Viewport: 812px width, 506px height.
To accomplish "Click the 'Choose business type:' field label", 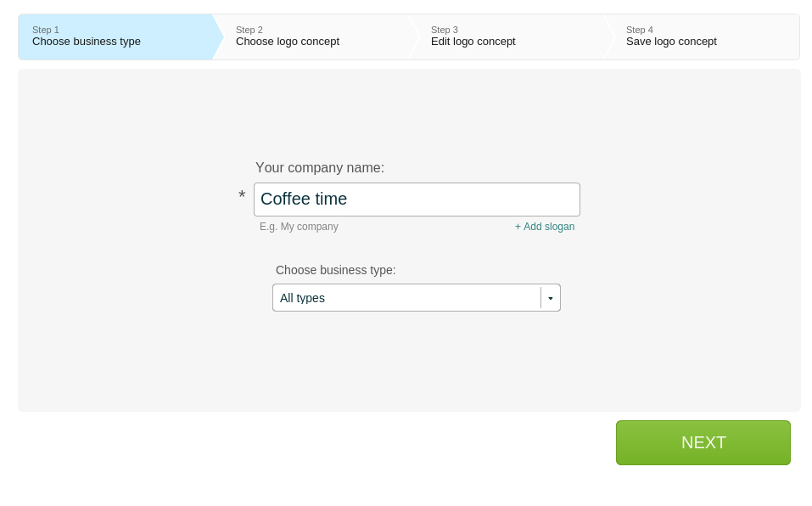I will [335, 270].
